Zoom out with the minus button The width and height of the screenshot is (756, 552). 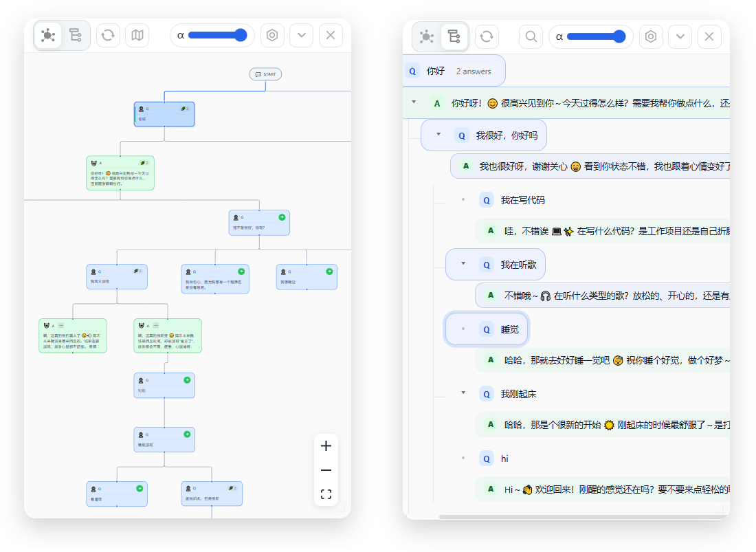point(326,470)
